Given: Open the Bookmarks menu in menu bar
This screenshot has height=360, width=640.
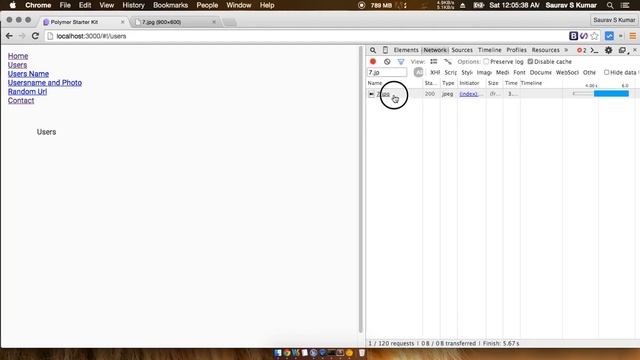Looking at the screenshot, I should 170,5.
